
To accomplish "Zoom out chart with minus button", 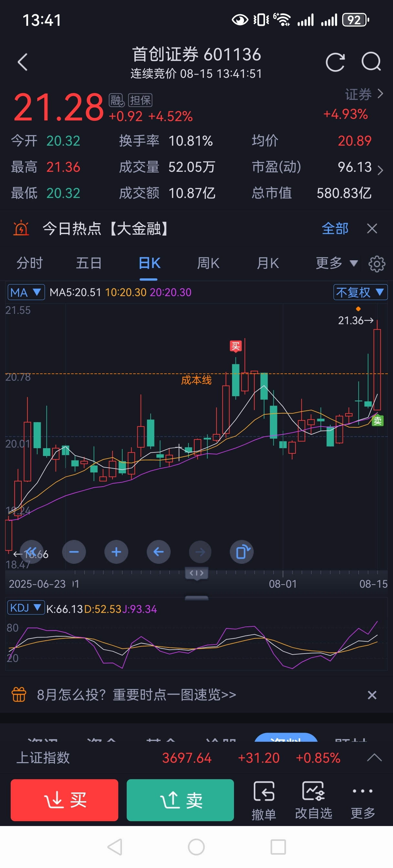I will (74, 552).
